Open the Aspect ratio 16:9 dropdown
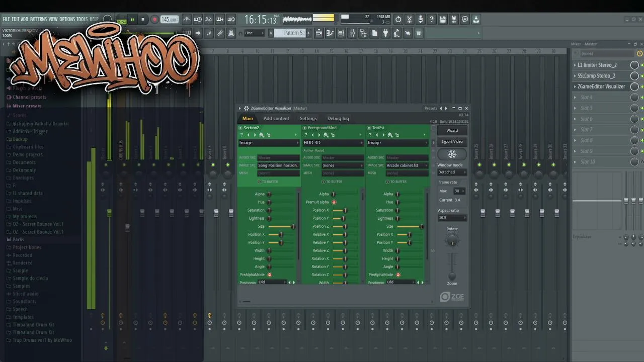Screen dimensions: 644x362 pos(452,218)
